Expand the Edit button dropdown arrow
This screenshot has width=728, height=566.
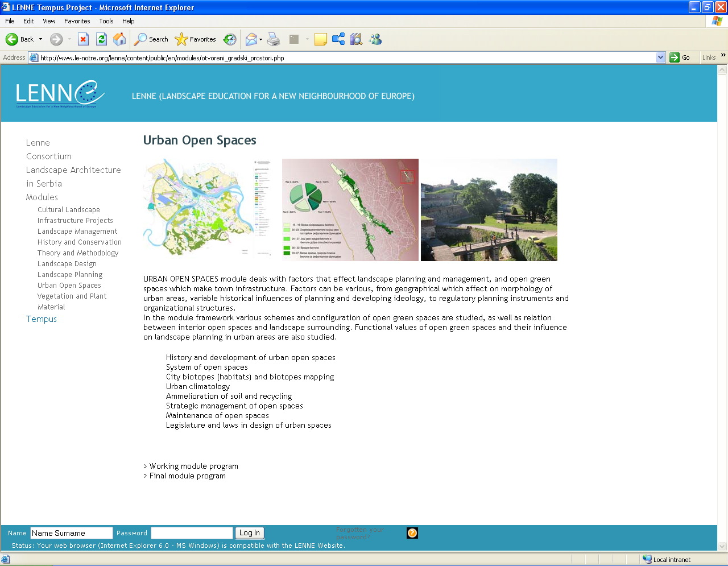point(307,39)
